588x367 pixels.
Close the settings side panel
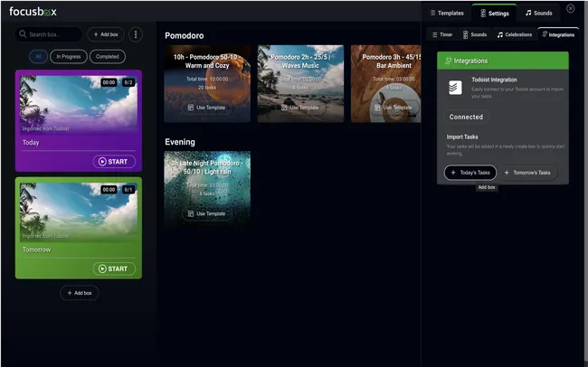click(x=570, y=9)
